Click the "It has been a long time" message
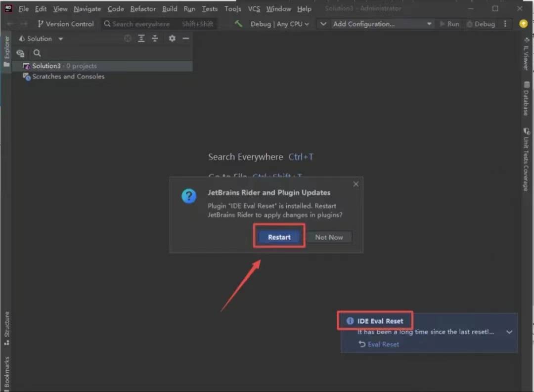 (x=425, y=332)
